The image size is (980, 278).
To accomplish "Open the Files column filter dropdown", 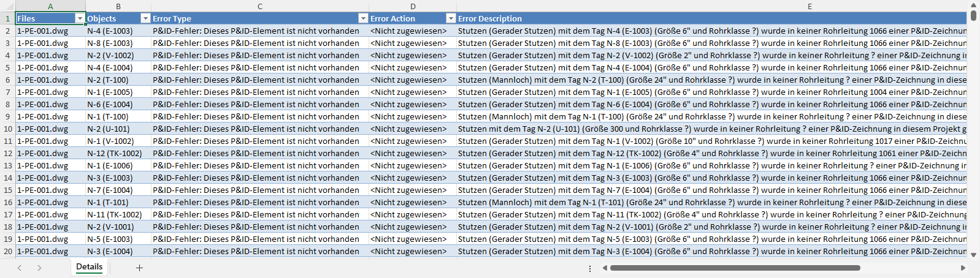I will tap(80, 18).
